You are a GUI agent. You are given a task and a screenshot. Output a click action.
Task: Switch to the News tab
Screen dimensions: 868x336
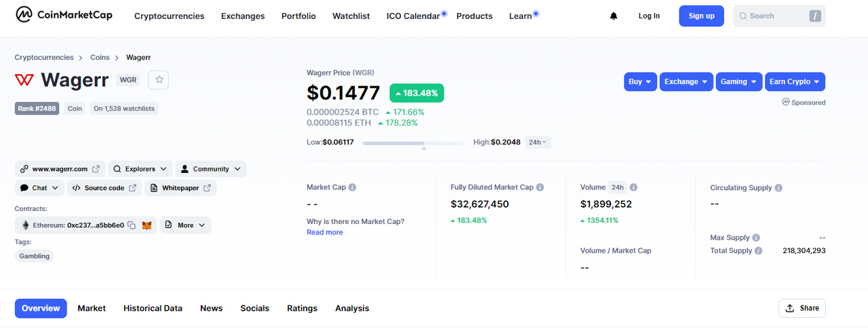pyautogui.click(x=212, y=308)
